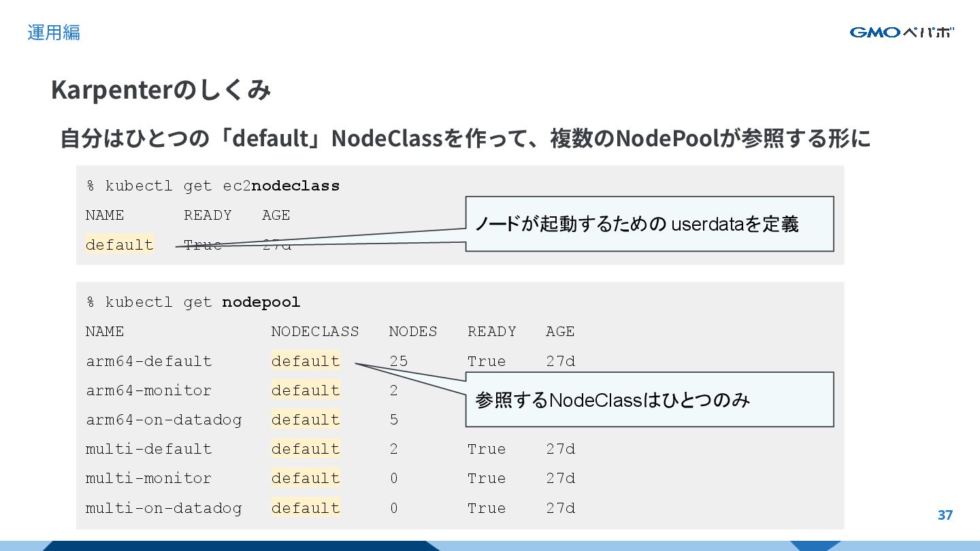Viewport: 980px width, 551px height.
Task: Click the GMO Pepabo logo
Action: click(x=901, y=32)
